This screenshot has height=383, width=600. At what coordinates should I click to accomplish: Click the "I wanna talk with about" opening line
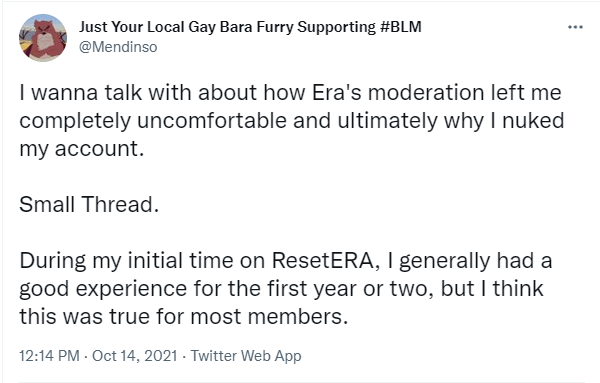pos(138,93)
